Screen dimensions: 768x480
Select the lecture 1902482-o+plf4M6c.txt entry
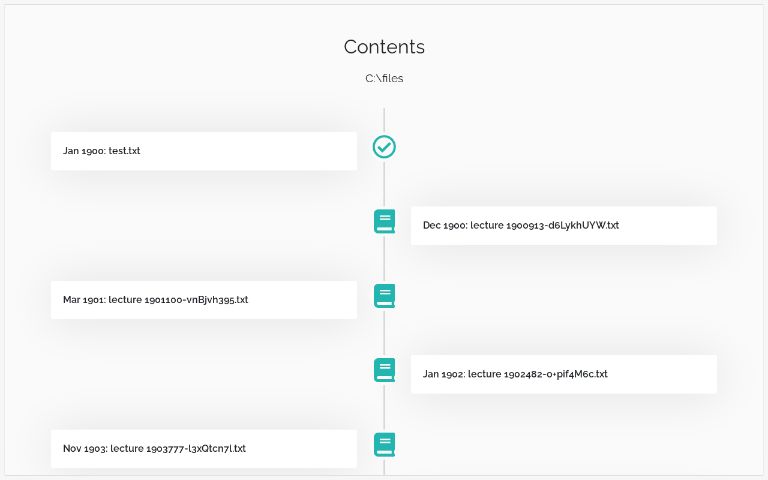(x=563, y=374)
